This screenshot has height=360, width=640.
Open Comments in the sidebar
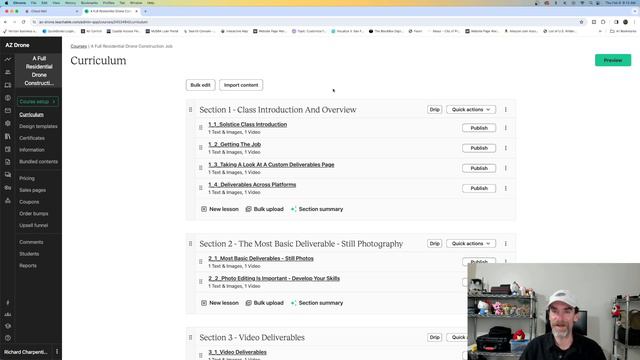click(31, 242)
